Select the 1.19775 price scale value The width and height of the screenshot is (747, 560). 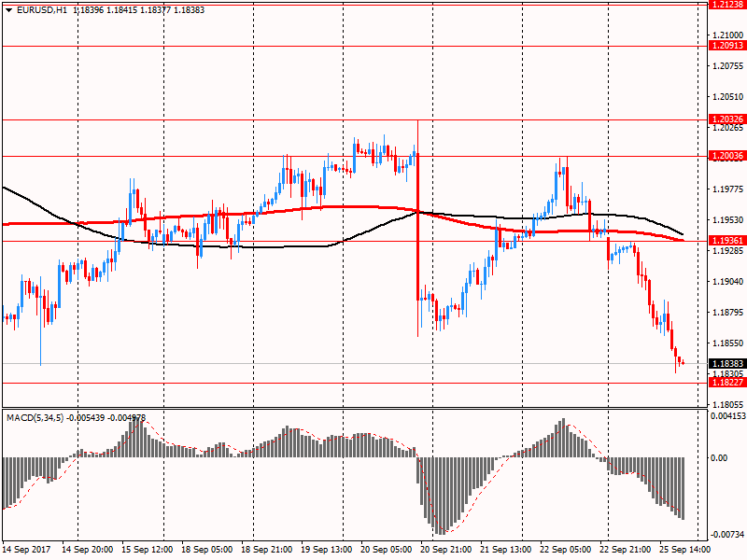tap(728, 189)
